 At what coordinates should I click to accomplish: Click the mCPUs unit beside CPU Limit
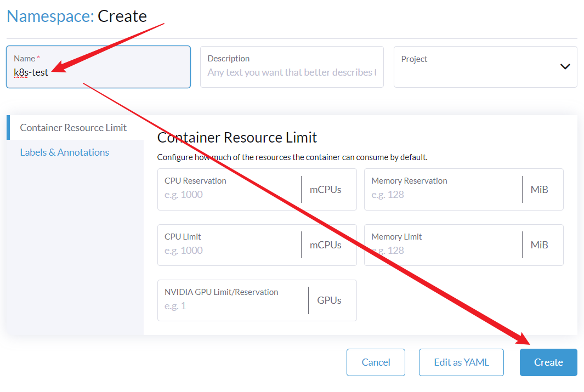(326, 245)
